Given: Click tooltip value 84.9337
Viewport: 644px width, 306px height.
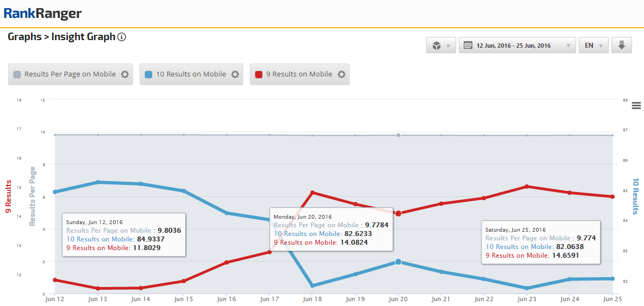Looking at the screenshot, I should click(151, 239).
